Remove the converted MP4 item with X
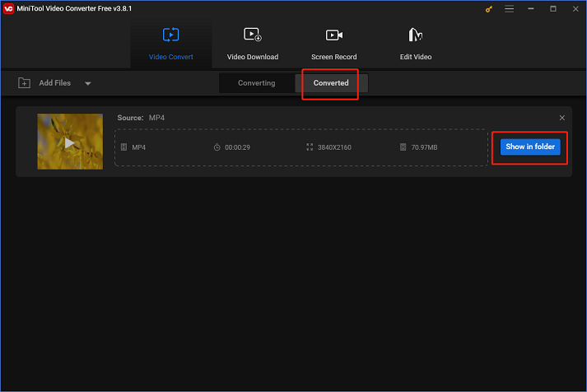 coord(562,118)
